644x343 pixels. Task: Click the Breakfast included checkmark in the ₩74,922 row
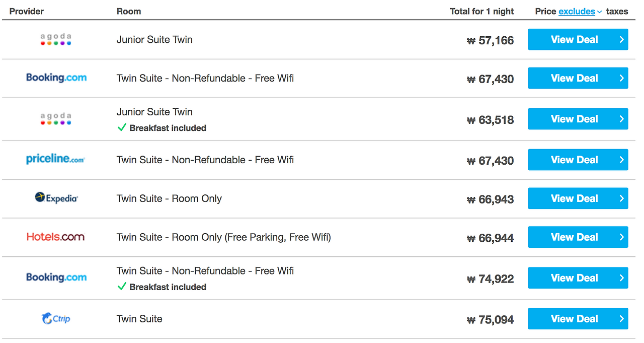pyautogui.click(x=121, y=287)
